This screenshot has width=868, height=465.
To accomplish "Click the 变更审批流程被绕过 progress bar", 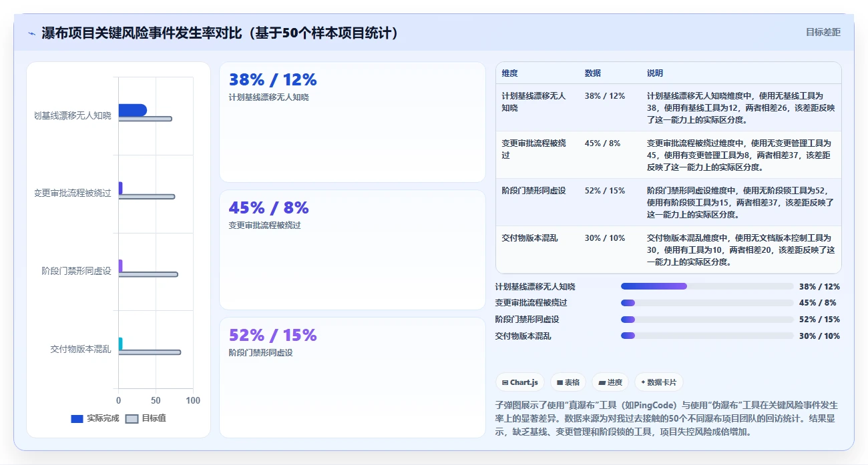I will (x=707, y=303).
